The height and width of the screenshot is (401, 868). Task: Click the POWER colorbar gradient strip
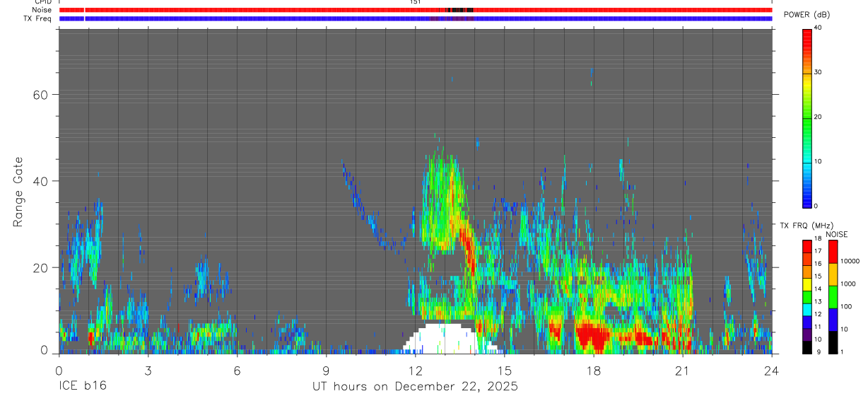point(807,117)
